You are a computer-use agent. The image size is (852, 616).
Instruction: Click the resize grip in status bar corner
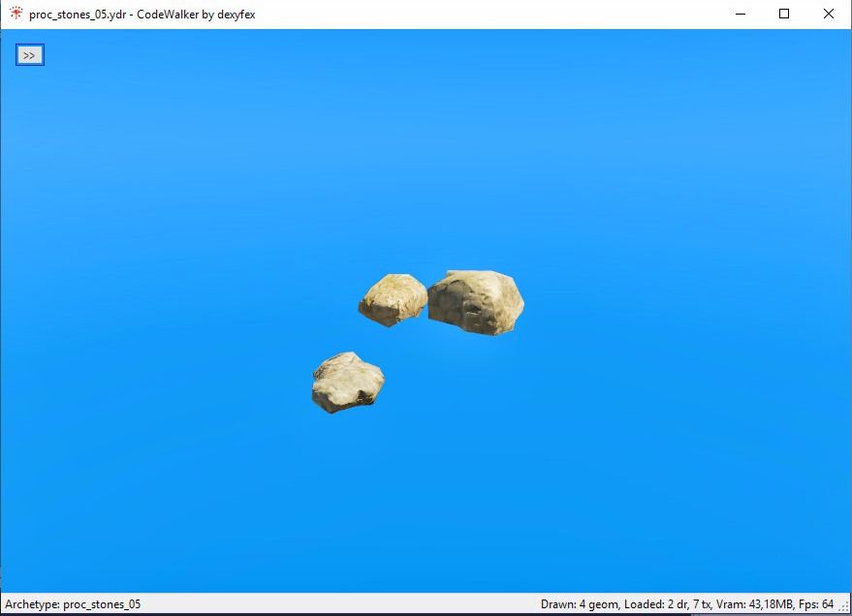845,608
